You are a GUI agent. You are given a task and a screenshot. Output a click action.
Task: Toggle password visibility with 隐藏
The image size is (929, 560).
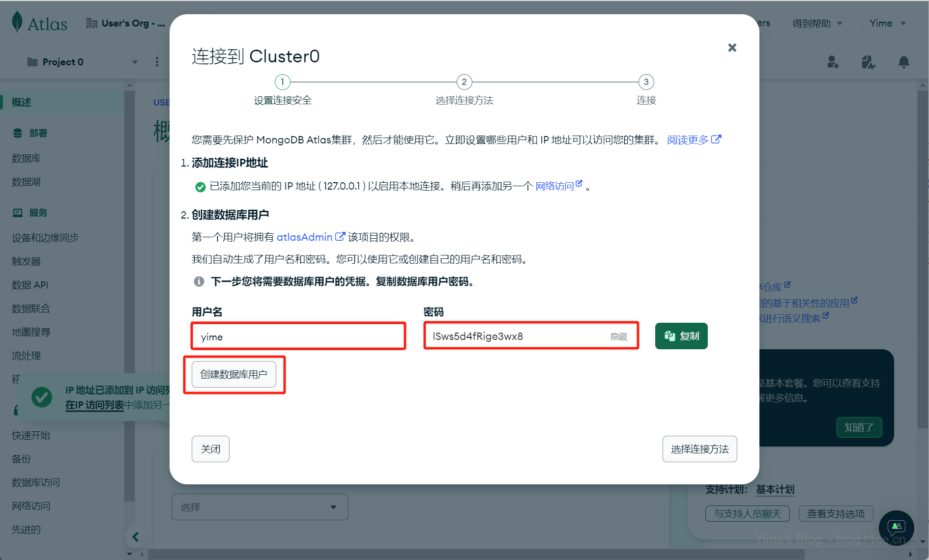[618, 336]
